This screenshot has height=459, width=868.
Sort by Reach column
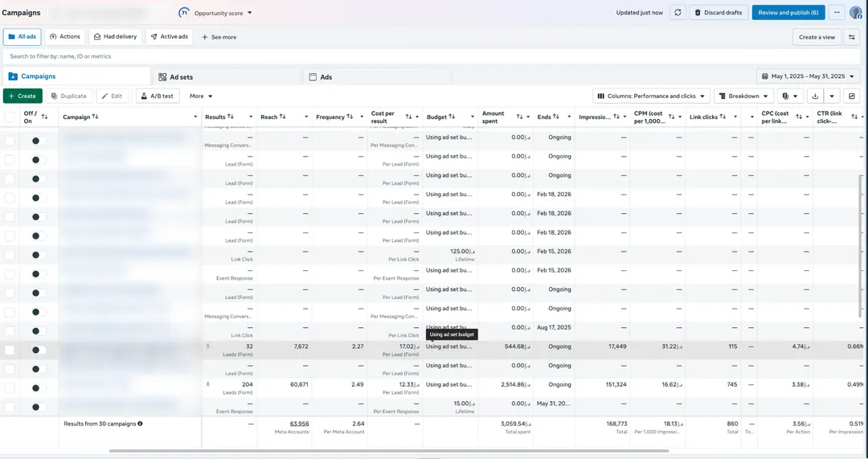click(282, 117)
